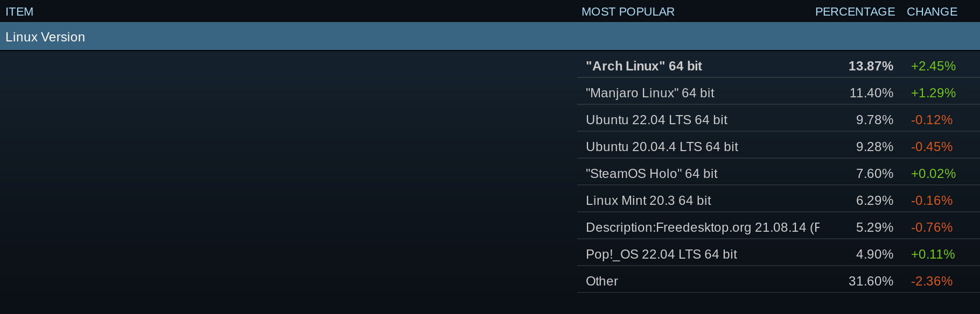The width and height of the screenshot is (980, 314).
Task: Click the -2.36% change value
Action: point(932,281)
